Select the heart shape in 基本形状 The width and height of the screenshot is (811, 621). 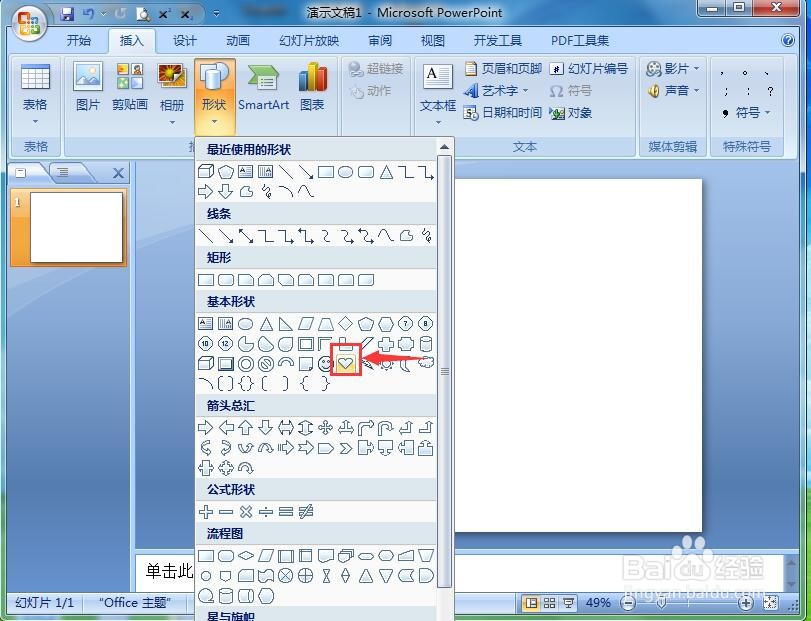coord(346,363)
